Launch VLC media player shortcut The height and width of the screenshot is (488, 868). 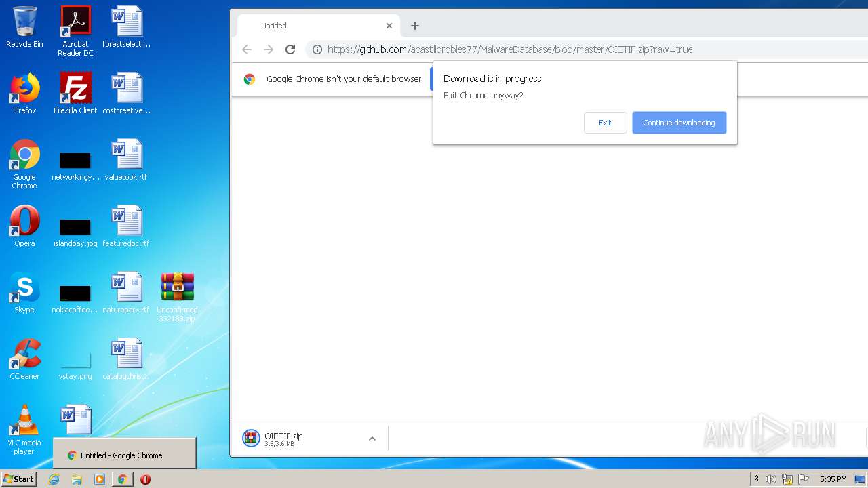24,430
